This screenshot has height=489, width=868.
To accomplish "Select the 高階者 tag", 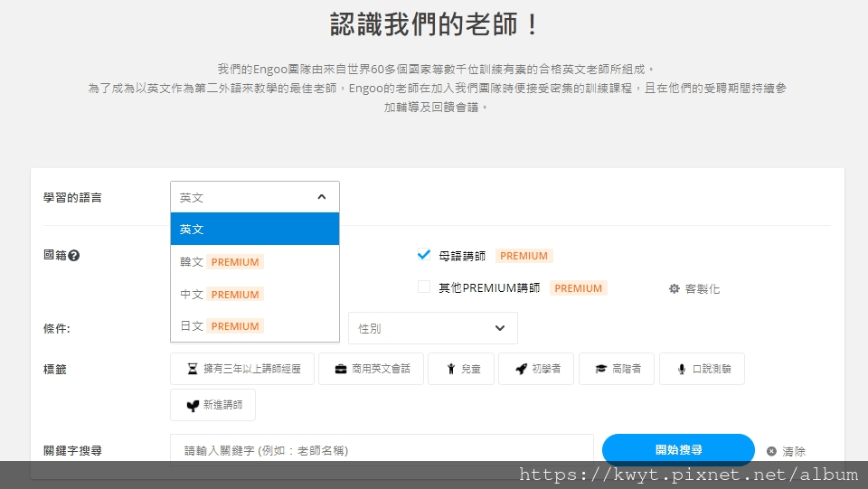I will click(616, 369).
